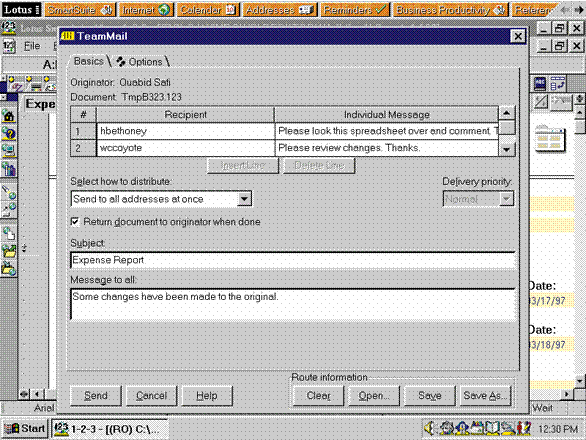The width and height of the screenshot is (586, 440).
Task: Click the Internet search flashlight icon
Action: coord(8,192)
